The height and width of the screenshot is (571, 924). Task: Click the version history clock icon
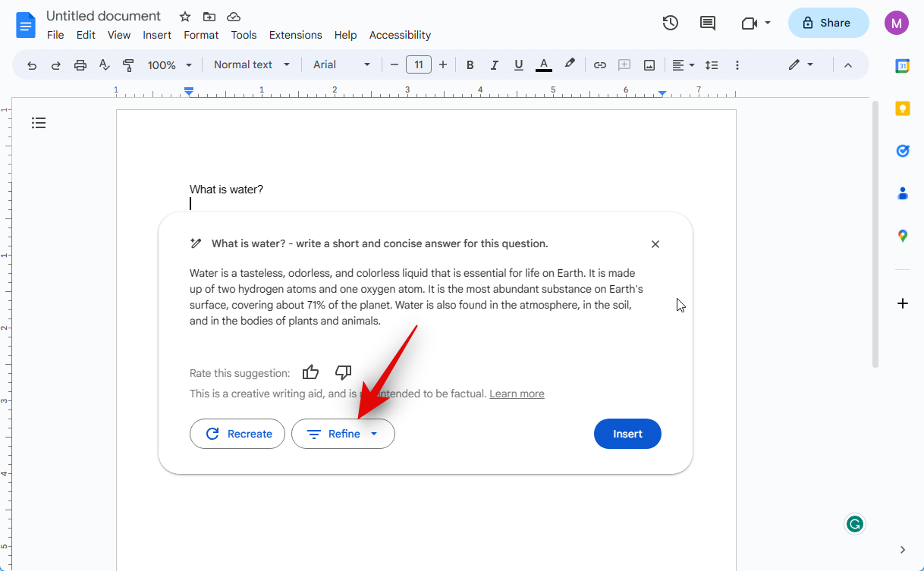pos(670,23)
